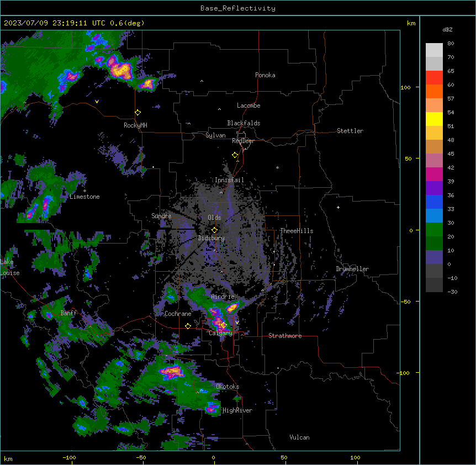Click the yellow diamond marker below Cochrane
Screen dimensions: 476x465
[188, 326]
